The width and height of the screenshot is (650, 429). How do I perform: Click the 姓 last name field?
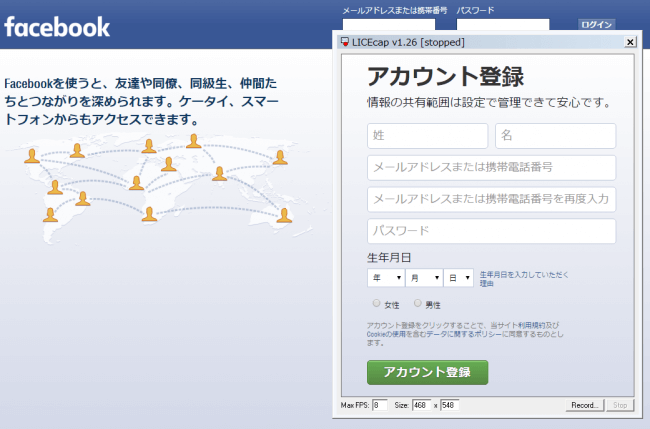427,136
